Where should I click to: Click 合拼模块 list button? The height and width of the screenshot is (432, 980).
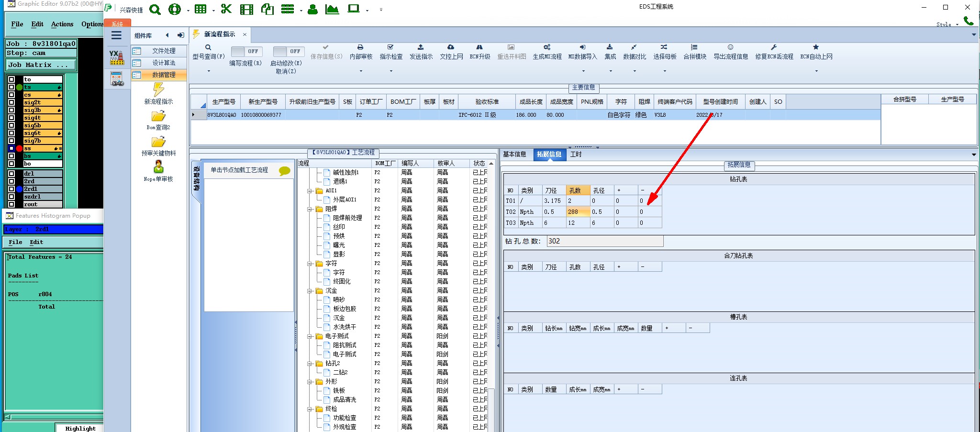click(694, 52)
